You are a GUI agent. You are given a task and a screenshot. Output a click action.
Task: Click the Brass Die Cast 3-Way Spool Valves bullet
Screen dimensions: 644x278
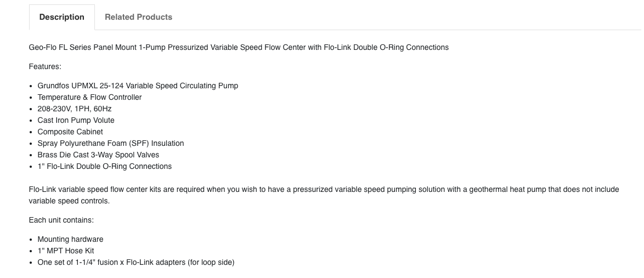98,155
